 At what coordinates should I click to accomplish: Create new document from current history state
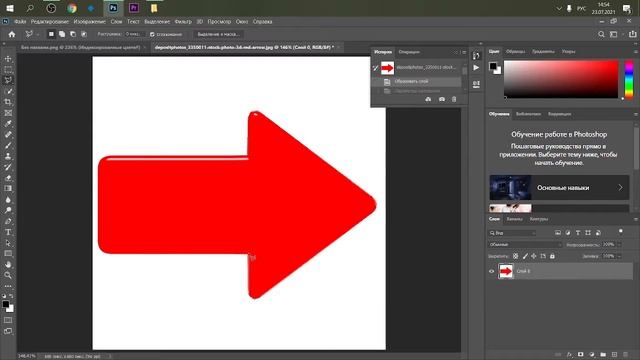click(428, 99)
